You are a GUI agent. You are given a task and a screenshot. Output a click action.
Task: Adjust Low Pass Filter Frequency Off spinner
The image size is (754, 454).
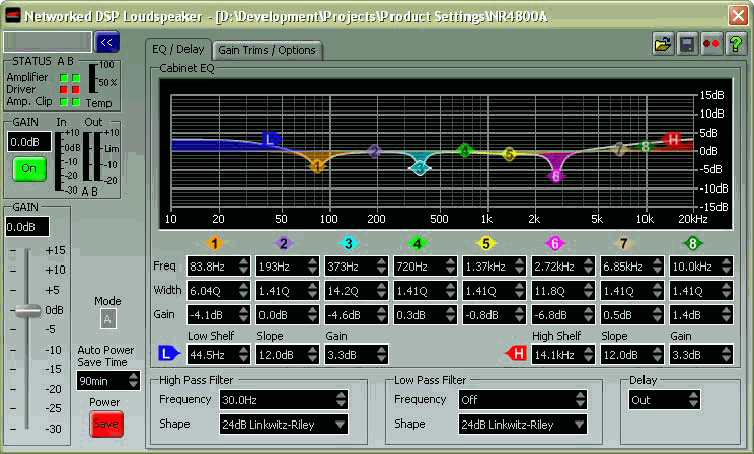580,400
